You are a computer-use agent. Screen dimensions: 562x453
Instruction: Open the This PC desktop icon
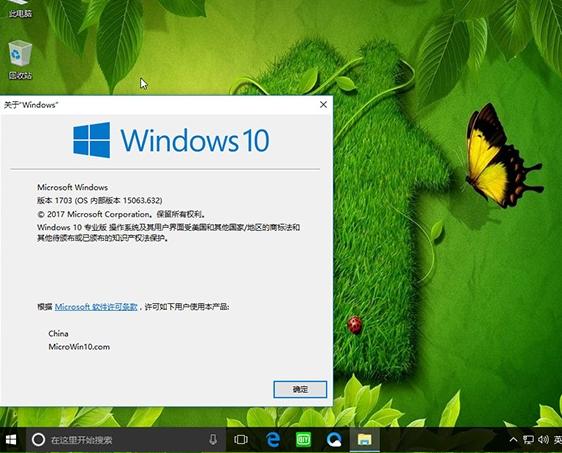click(20, 9)
